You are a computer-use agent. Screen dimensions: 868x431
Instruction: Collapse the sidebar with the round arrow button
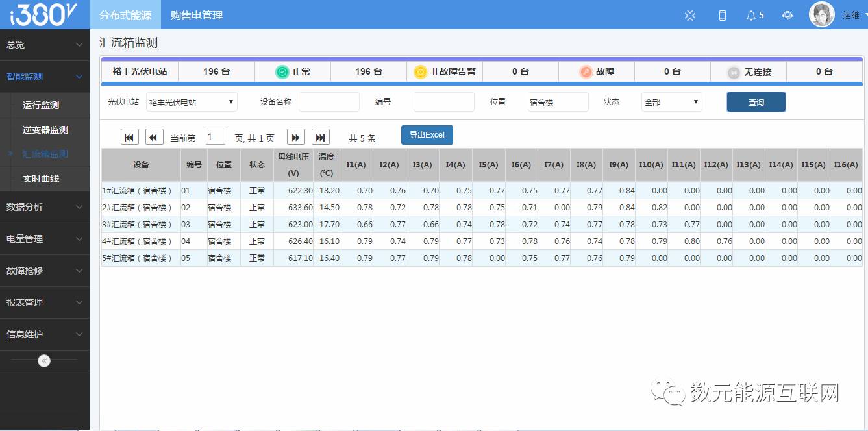coord(44,361)
